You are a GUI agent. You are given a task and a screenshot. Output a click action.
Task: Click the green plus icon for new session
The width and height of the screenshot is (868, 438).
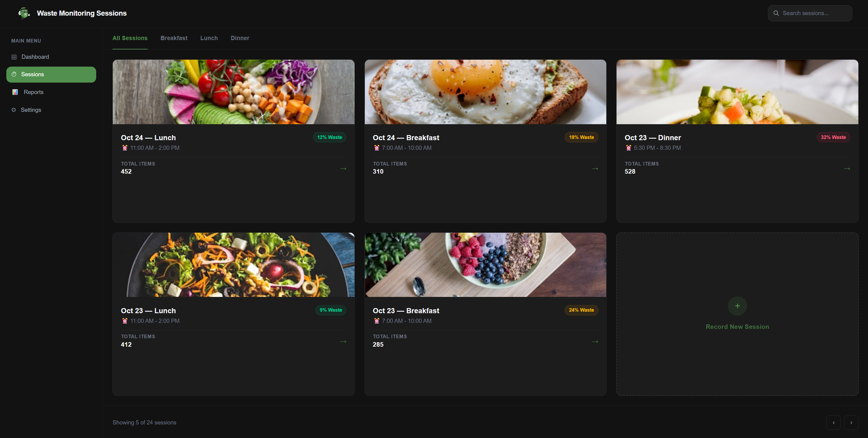737,306
